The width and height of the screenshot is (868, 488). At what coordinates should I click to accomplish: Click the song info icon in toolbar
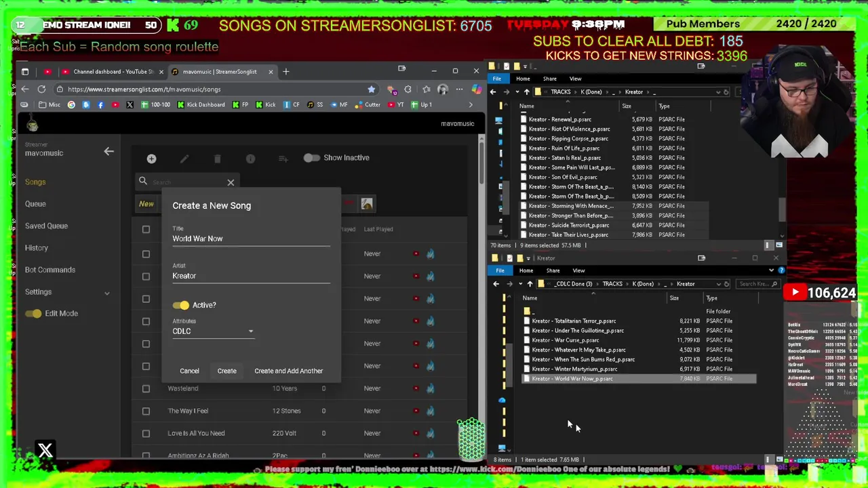250,159
